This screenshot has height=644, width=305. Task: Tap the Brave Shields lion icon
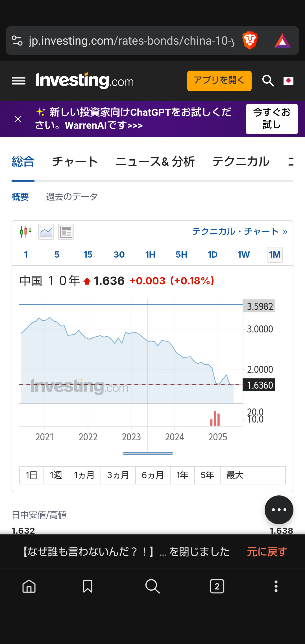tap(250, 41)
